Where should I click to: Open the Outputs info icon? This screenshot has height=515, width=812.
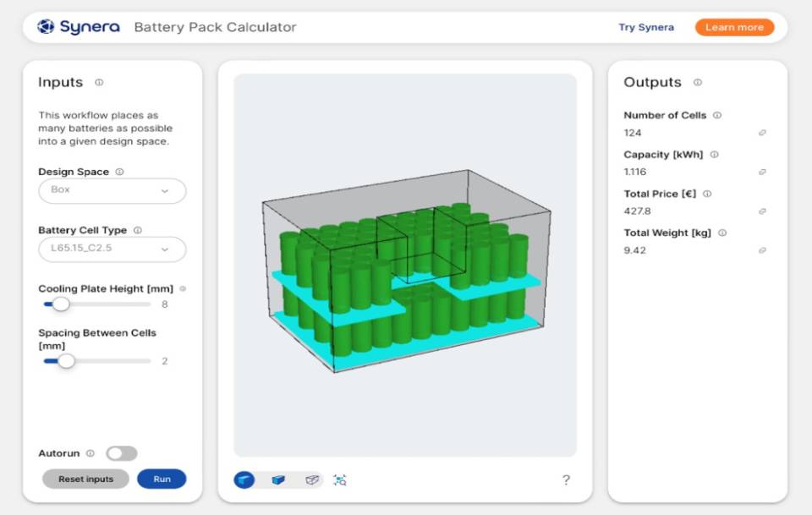click(698, 82)
